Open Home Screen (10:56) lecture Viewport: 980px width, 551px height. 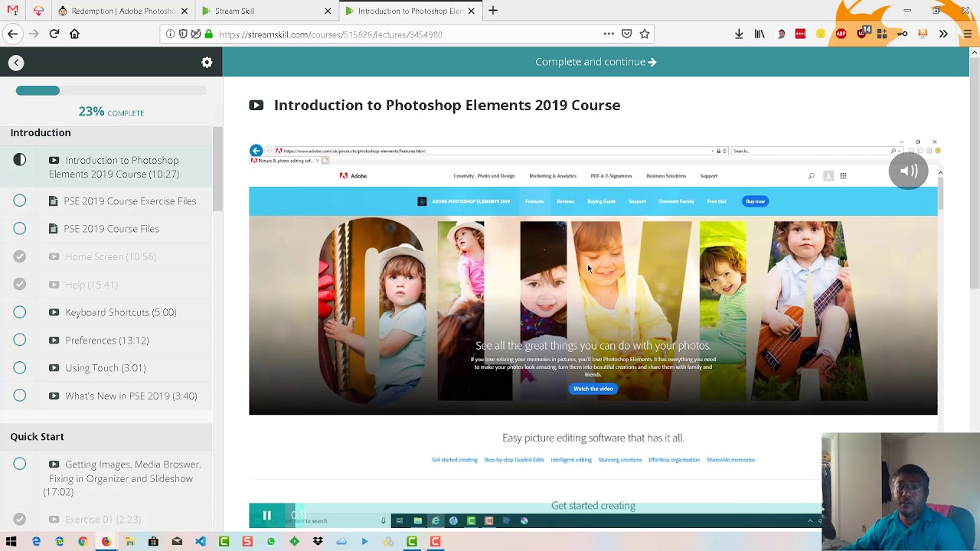point(103,256)
